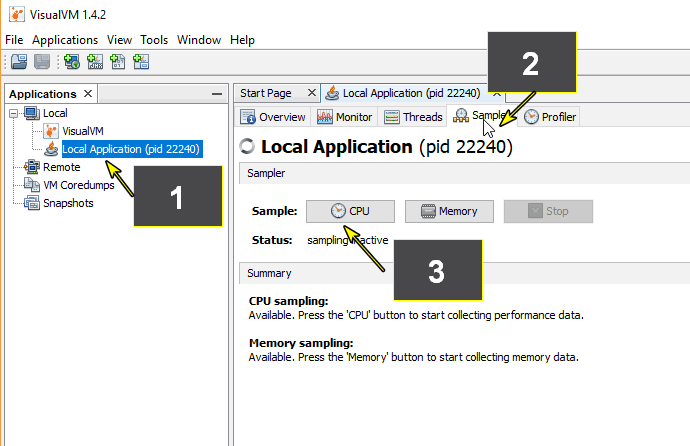Start memory sampling with the Memory button

click(449, 211)
